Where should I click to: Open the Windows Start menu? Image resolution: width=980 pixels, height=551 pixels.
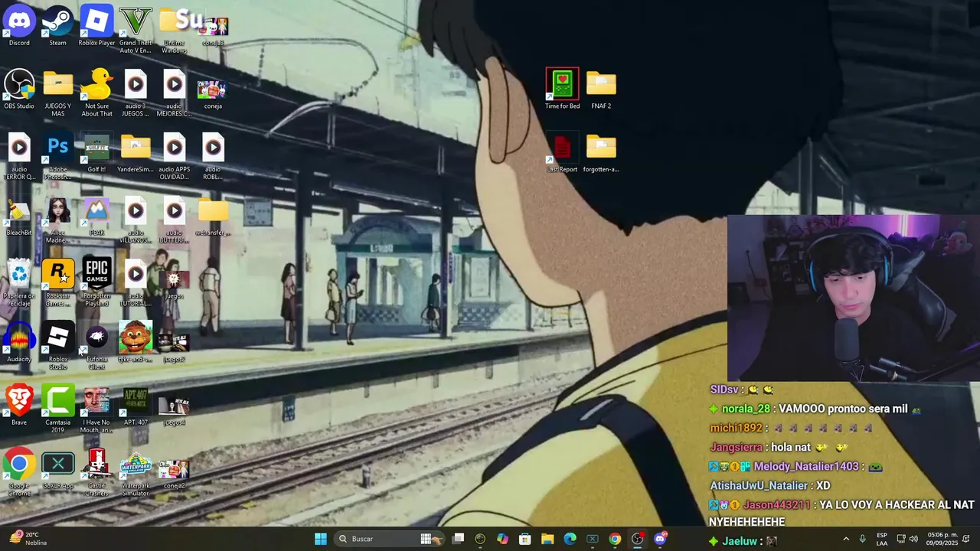click(x=321, y=539)
